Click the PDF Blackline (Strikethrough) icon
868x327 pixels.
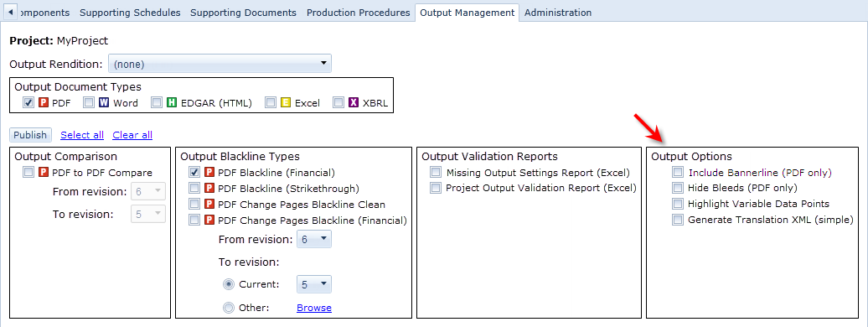pyautogui.click(x=209, y=189)
